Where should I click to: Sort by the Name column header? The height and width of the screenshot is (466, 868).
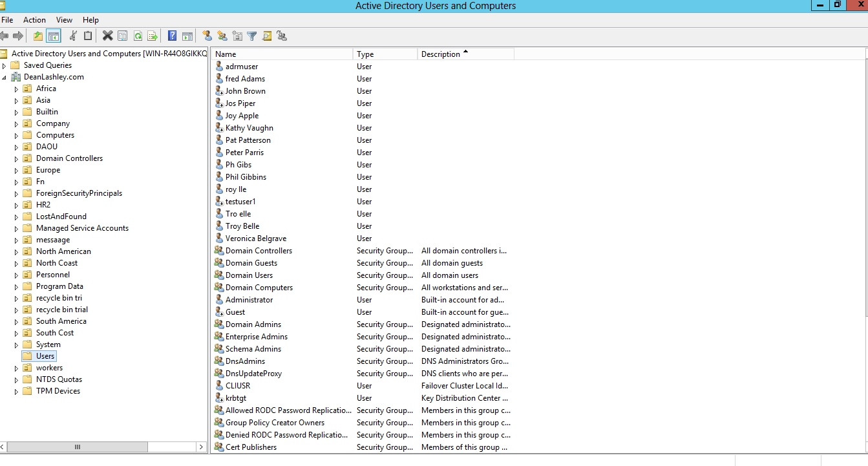[x=282, y=54]
